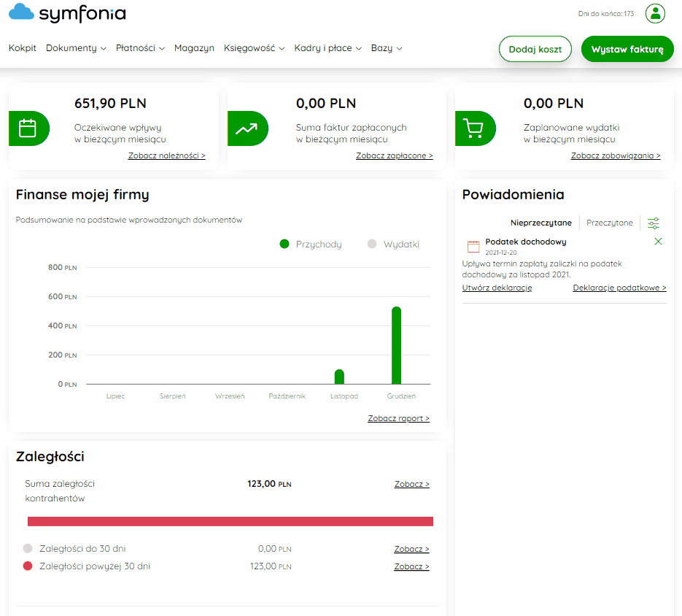Viewport: 682px width, 616px height.
Task: Click the Grudzień bar in the chart
Action: pos(396,346)
